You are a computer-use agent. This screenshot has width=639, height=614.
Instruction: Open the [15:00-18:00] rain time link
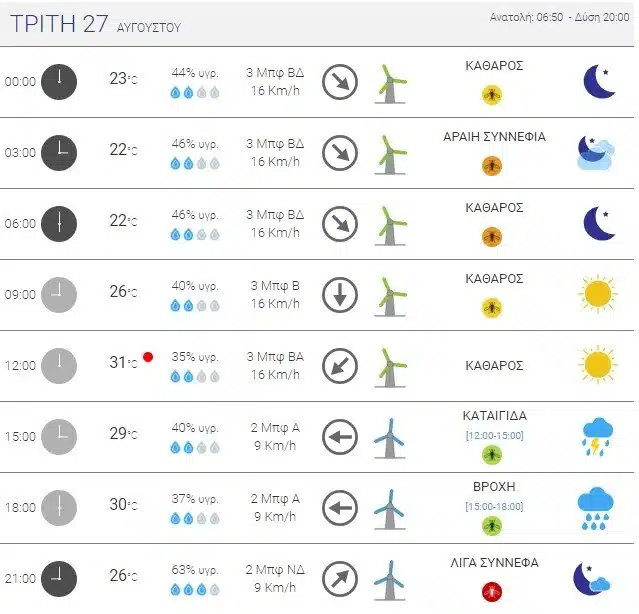[494, 506]
